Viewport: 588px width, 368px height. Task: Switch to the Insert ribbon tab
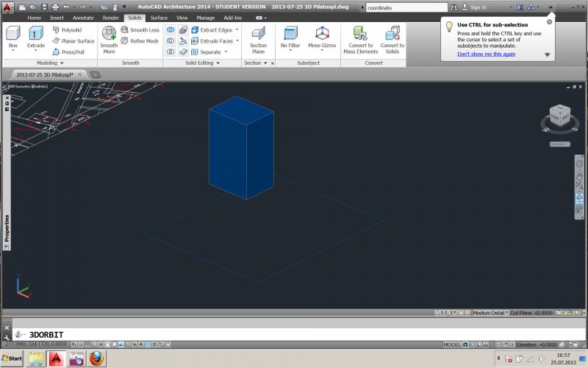[57, 18]
